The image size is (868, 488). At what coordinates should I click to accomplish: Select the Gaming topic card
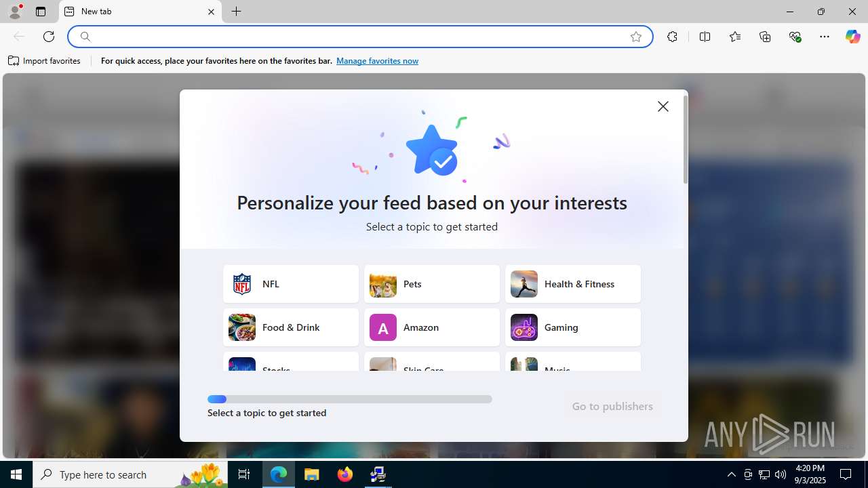click(573, 327)
